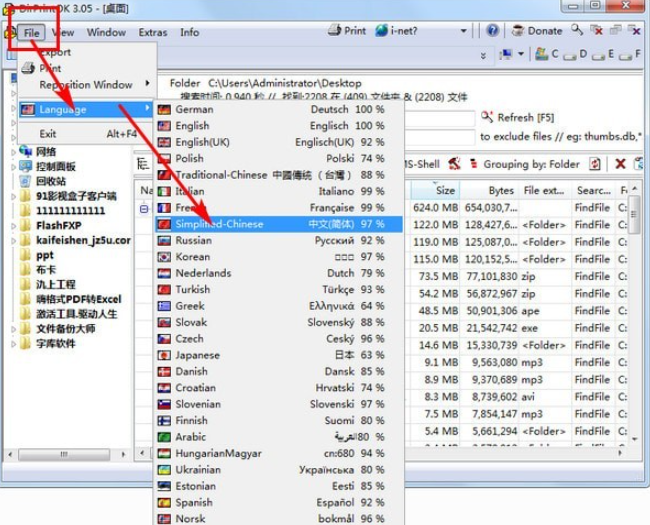Open the dropdown arrow beside monitor icon
This screenshot has height=525, width=650.
click(x=521, y=54)
